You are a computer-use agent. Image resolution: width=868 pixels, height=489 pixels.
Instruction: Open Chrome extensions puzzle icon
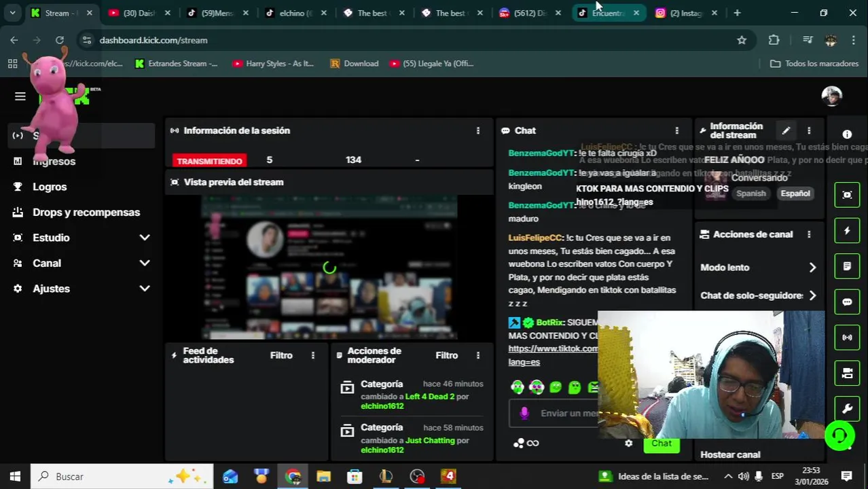[x=774, y=40]
